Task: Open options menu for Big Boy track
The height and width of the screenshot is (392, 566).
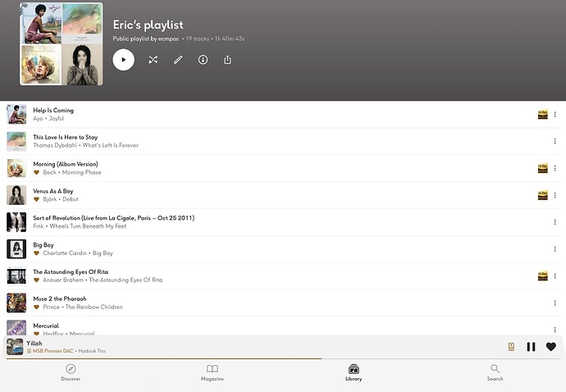Action: pos(555,249)
